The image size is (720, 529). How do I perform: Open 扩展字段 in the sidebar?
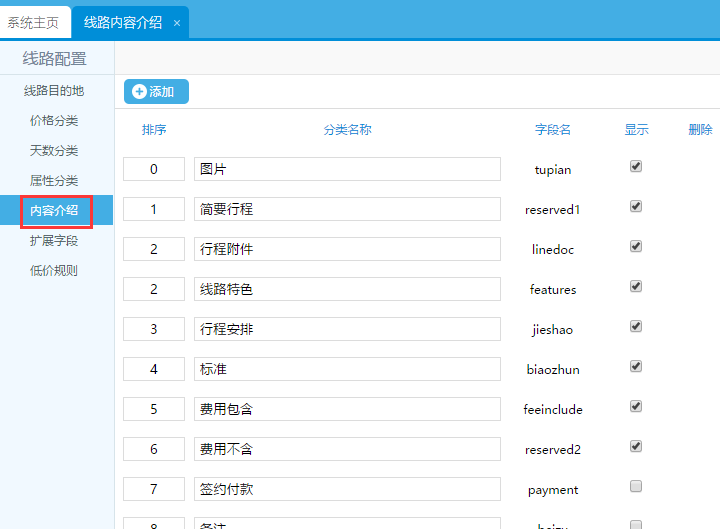click(x=54, y=241)
